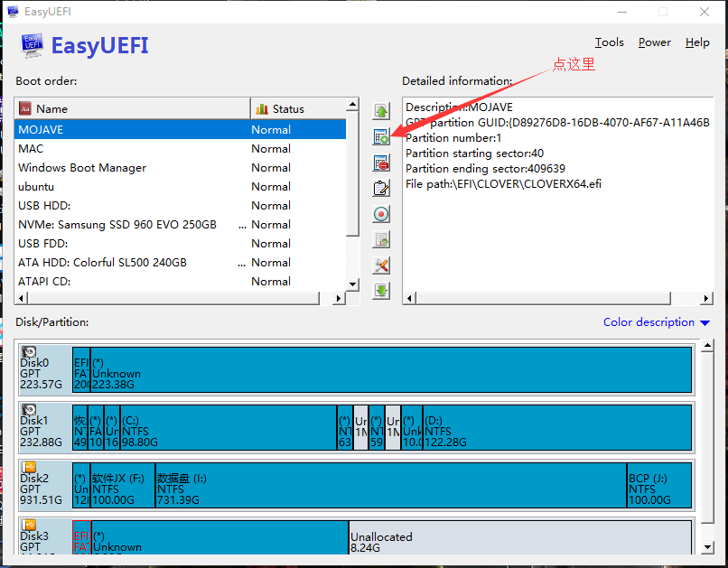Select the ubuntu boot entry
Screen dimensions: 728x568
point(180,187)
